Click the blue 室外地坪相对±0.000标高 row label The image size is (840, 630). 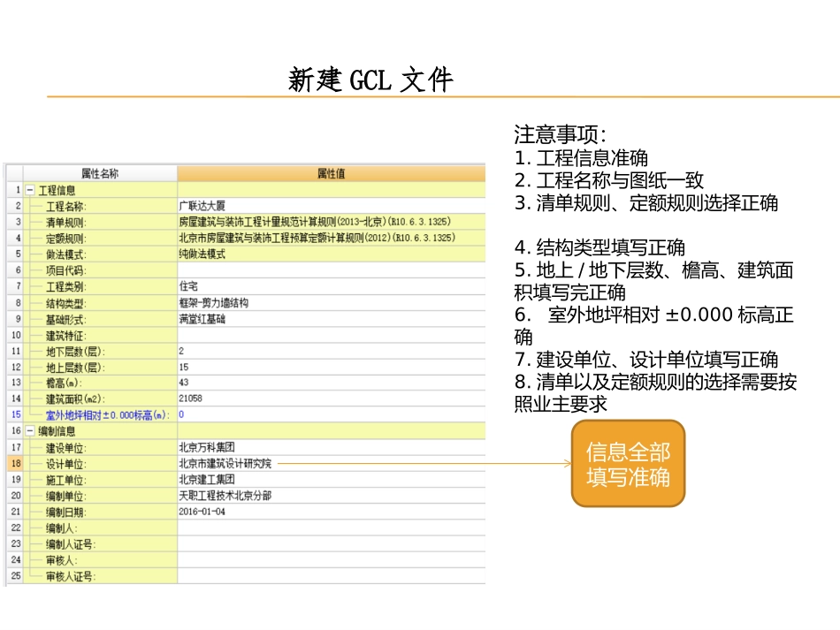coord(107,414)
